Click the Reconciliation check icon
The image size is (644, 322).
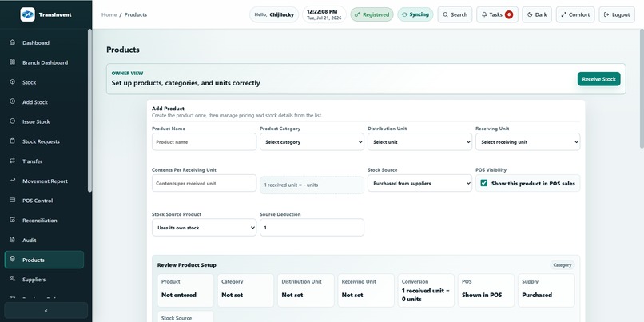point(12,220)
